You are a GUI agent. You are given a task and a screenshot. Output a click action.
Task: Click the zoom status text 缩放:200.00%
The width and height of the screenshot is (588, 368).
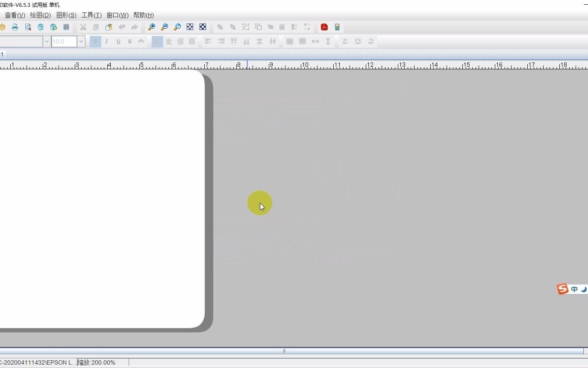coord(97,362)
